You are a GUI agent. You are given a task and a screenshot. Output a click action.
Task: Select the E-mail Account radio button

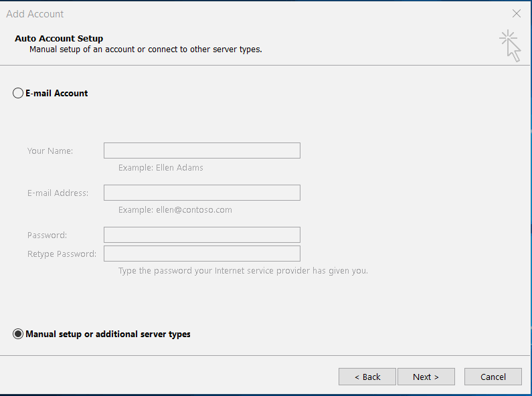pos(18,93)
